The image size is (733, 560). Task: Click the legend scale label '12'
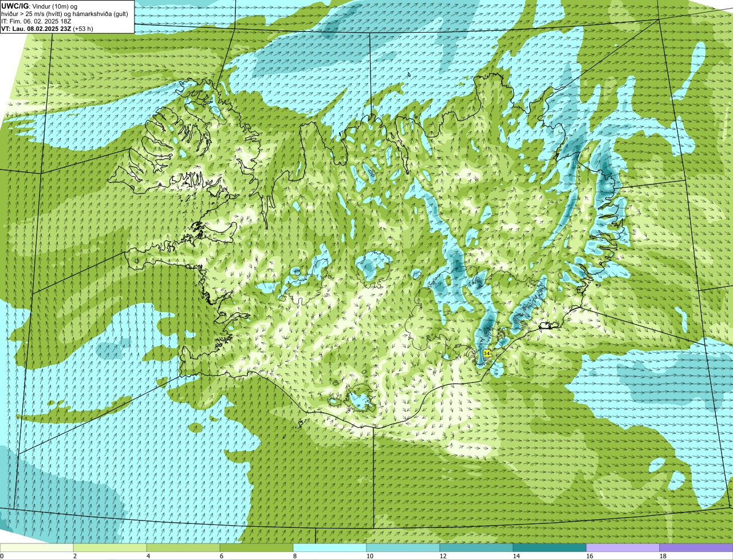tap(443, 556)
